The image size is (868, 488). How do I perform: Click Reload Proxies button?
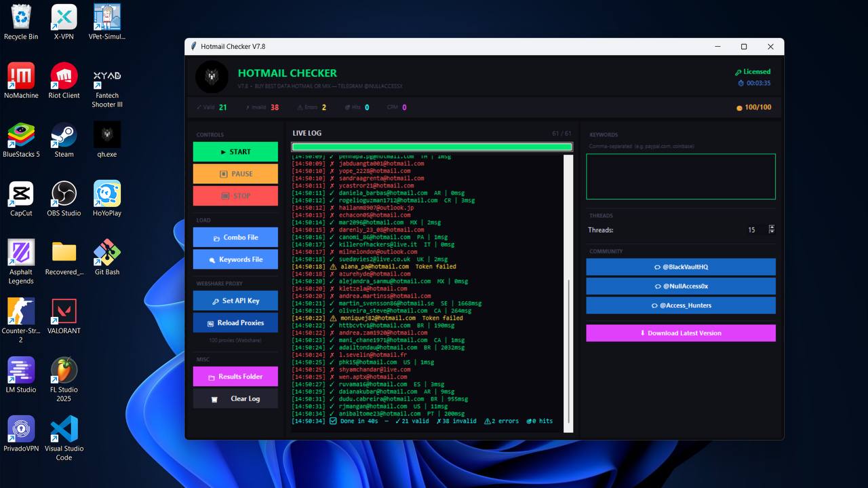point(235,323)
